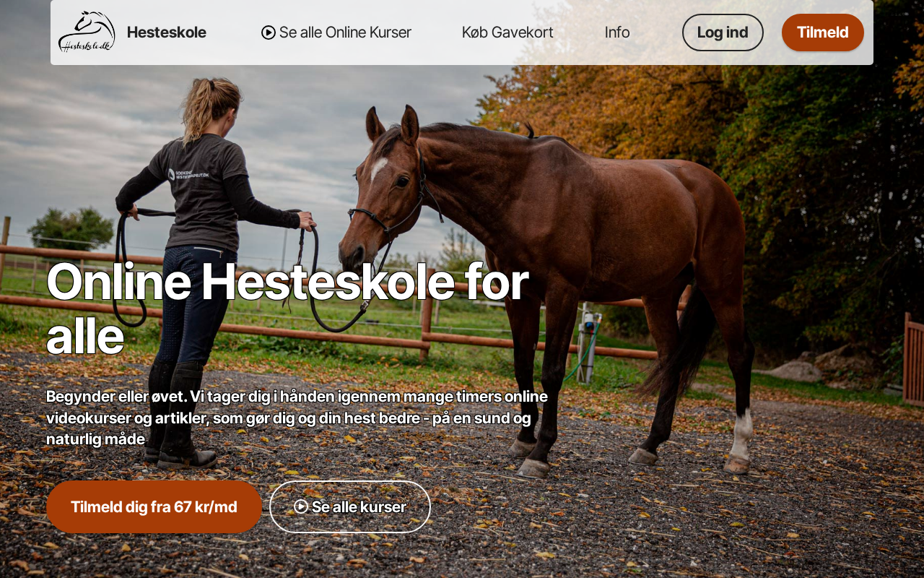The width and height of the screenshot is (924, 578).
Task: Click the Begynder eller øvet description paragraph
Action: 297,418
